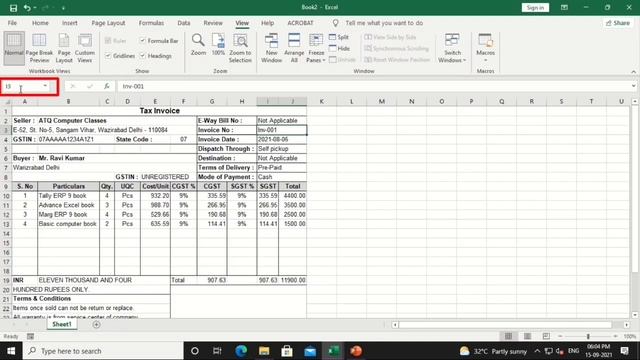640x360 pixels.
Task: Open the Name Box dropdown arrow
Action: (x=45, y=86)
